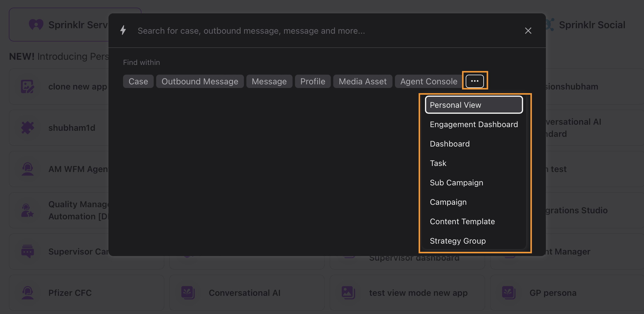Choose Sub Campaign from the menu
Image resolution: width=644 pixels, height=314 pixels.
click(x=474, y=183)
